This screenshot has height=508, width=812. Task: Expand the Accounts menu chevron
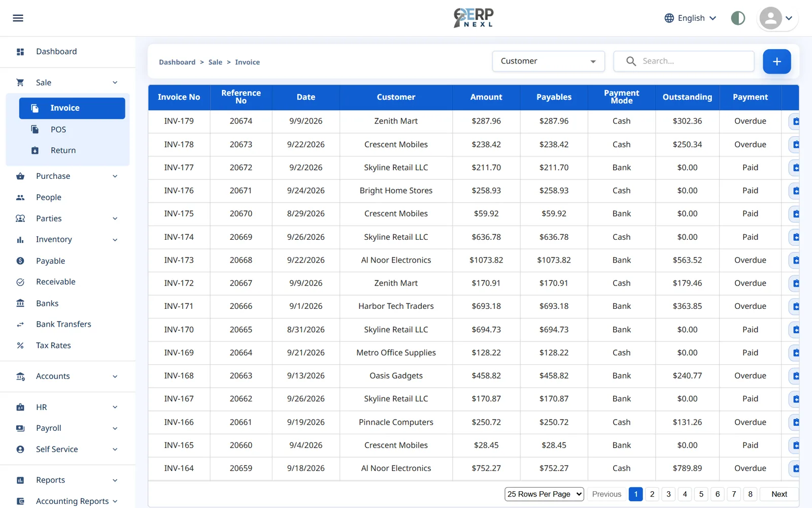(x=115, y=376)
